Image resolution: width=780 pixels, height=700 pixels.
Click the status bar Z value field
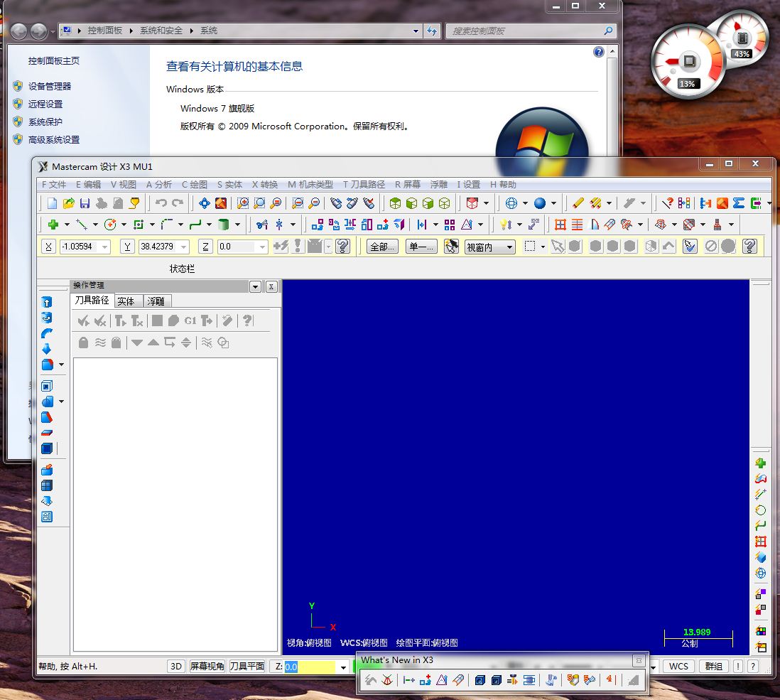coord(310,667)
